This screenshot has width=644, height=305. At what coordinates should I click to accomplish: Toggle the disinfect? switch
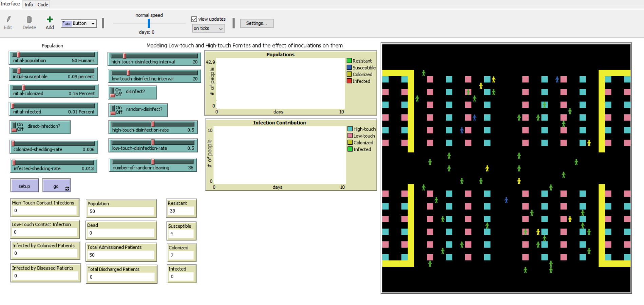133,92
